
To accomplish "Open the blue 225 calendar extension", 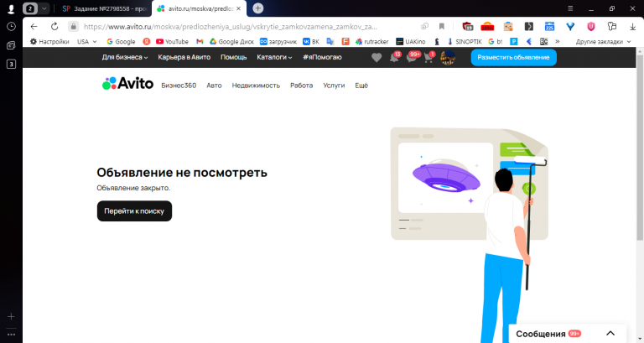I will 549,26.
